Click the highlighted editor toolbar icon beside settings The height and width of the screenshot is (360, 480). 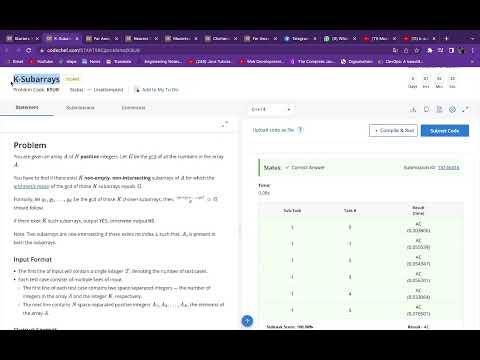click(x=439, y=109)
